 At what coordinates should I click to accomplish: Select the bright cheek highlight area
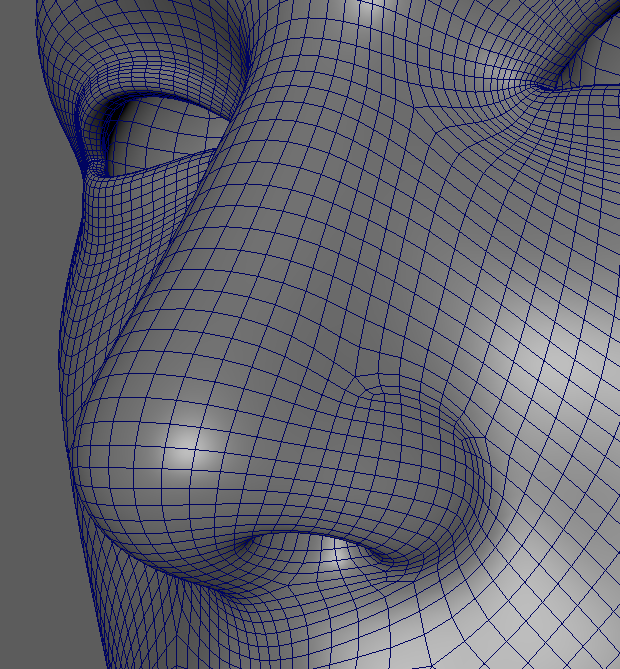click(x=560, y=340)
